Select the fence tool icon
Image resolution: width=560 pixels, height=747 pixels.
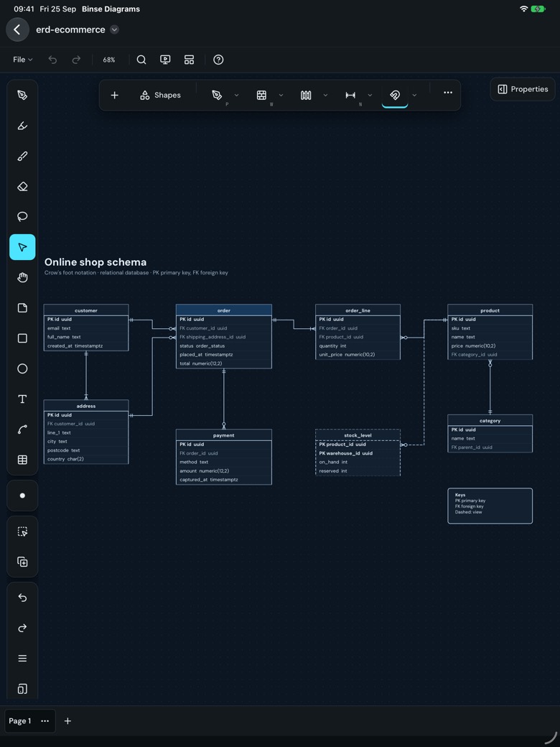(306, 96)
